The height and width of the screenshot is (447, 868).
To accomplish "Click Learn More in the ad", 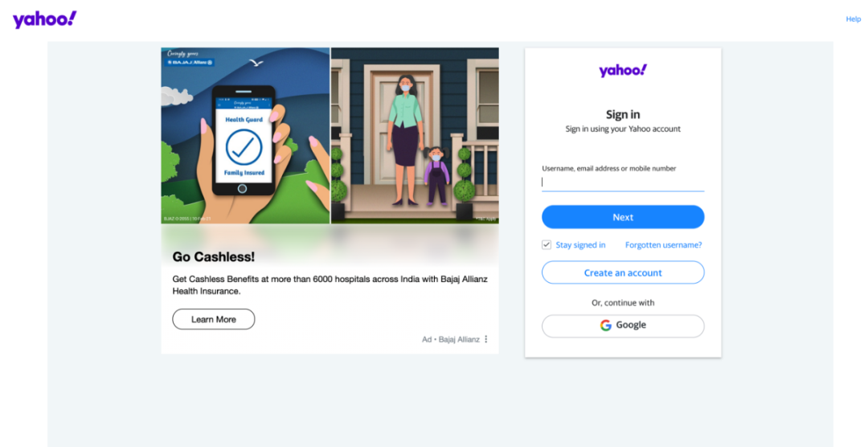I will click(x=214, y=320).
